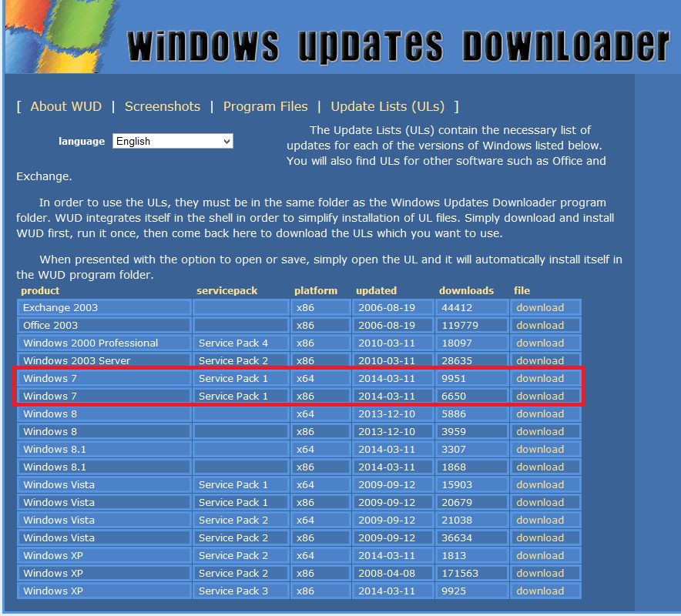Screen dimensions: 681x616
Task: Download Windows 7 SP1 x86 update list
Action: coord(540,396)
